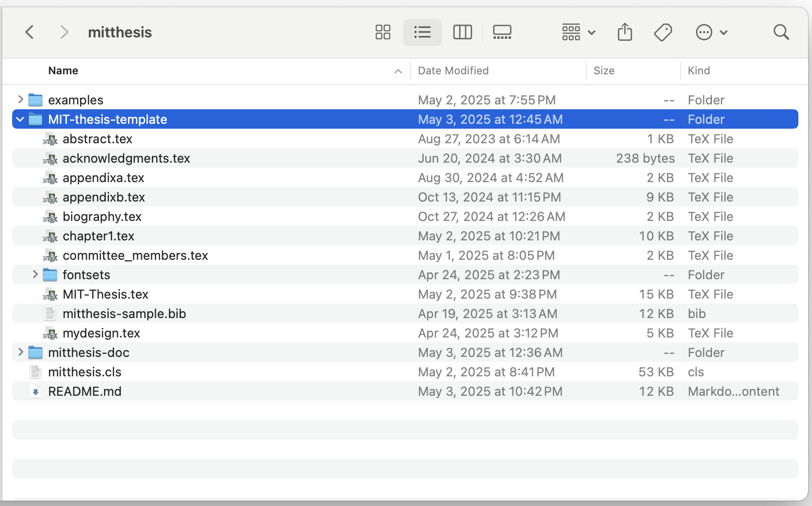Screen dimensions: 812x506
Task: Click date Aug 27, 2023 at 6:14 AM
Action: [489, 139]
